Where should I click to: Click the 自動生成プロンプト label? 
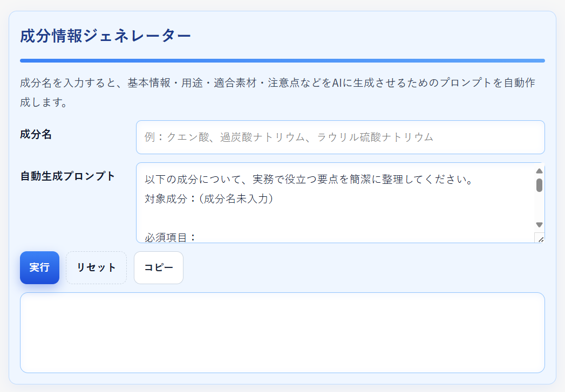pyautogui.click(x=67, y=176)
